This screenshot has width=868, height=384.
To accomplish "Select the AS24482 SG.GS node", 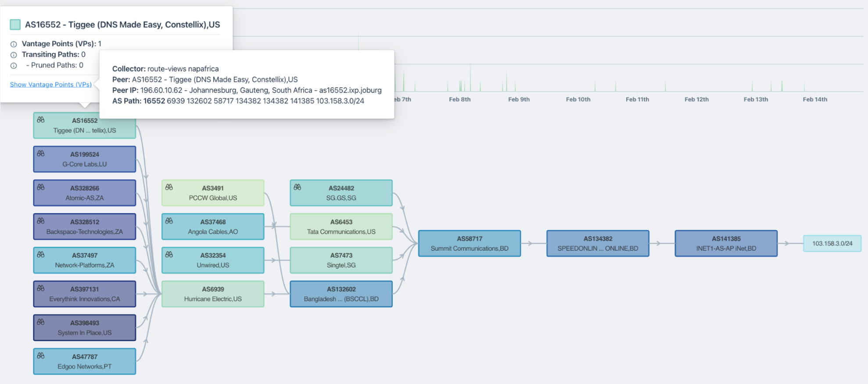I will [341, 193].
